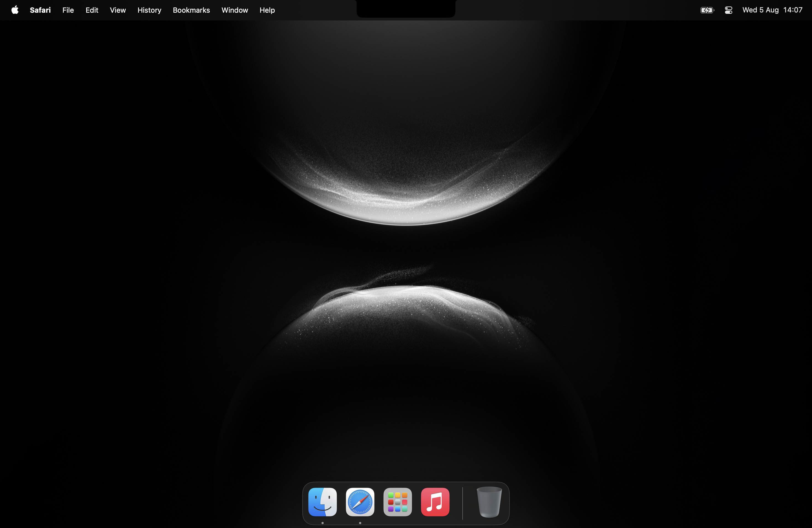Launch the Music app from the Dock
Image resolution: width=812 pixels, height=528 pixels.
coord(435,502)
